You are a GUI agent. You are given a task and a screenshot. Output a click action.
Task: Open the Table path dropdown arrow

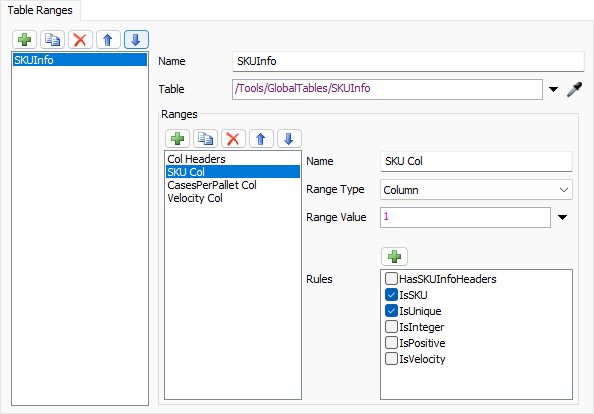(553, 89)
